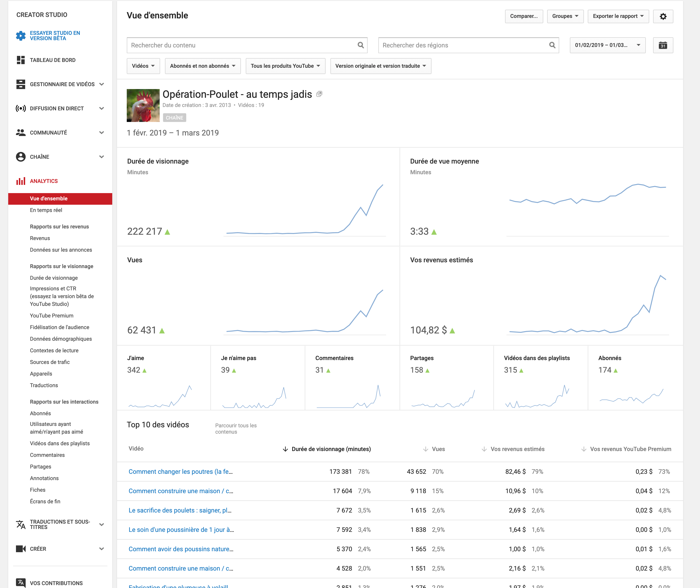Click the Diffusion en direct broadcast icon
Screen dimensions: 700x588
point(21,108)
